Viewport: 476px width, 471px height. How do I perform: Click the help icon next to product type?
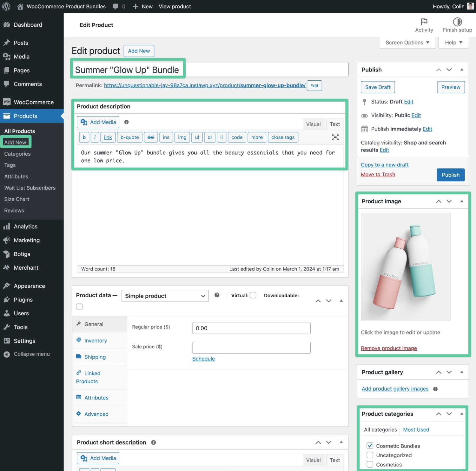[217, 295]
